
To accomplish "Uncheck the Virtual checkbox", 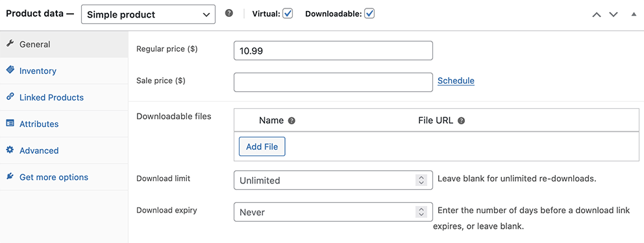I will 288,14.
